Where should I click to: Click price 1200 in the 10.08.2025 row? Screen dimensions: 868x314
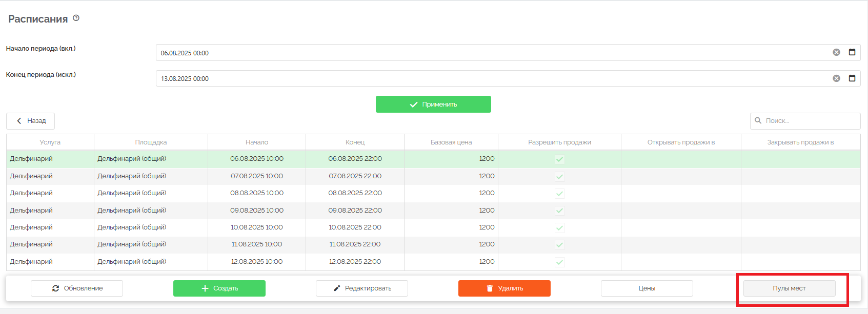pyautogui.click(x=487, y=227)
